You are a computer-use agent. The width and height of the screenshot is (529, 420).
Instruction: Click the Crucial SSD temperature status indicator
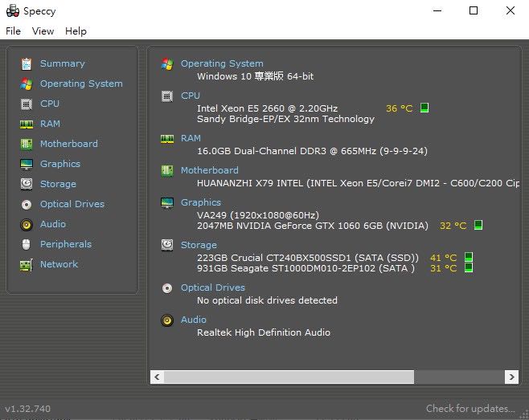468,257
